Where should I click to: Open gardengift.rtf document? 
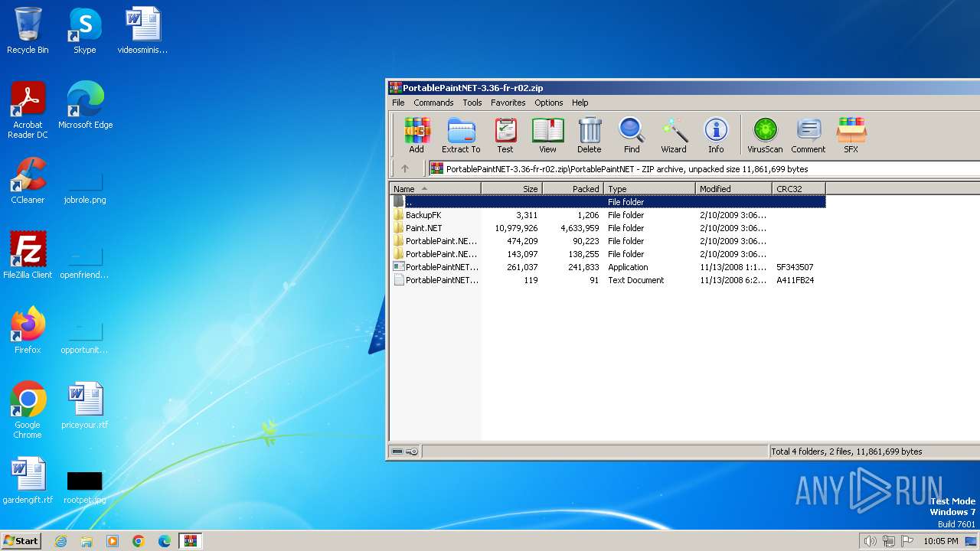pyautogui.click(x=28, y=481)
